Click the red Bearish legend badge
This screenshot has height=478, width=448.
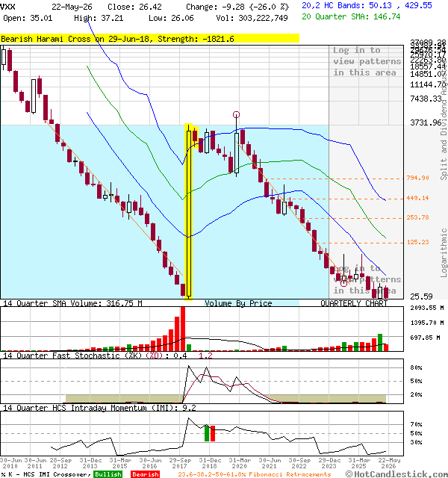(x=146, y=474)
